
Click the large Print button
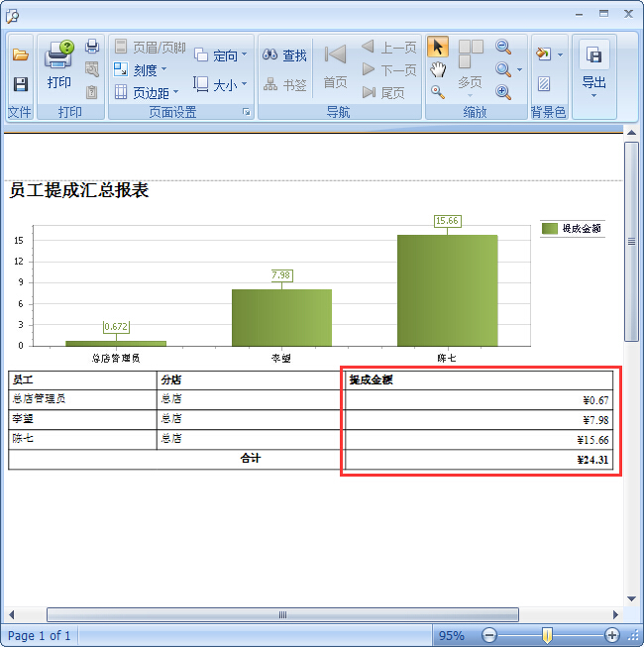pyautogui.click(x=58, y=65)
